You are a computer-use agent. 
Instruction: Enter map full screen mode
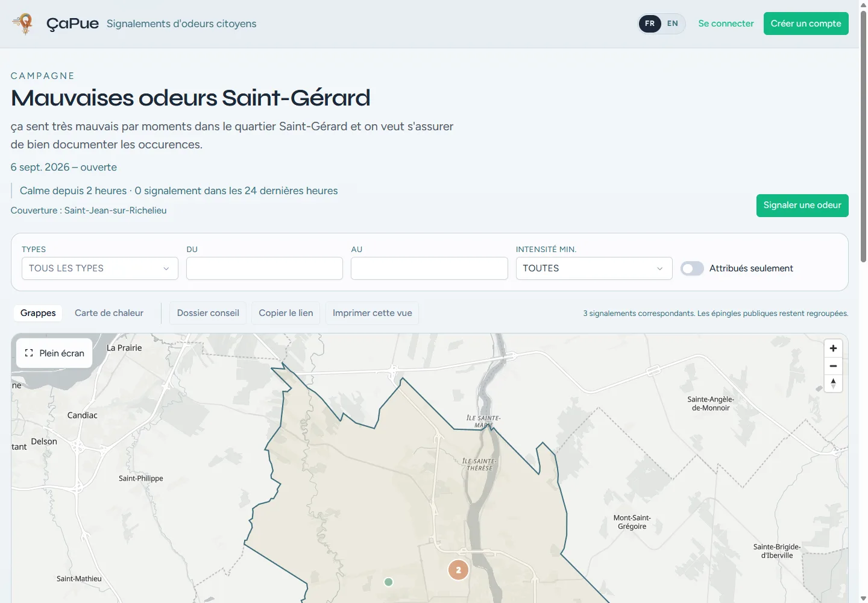click(54, 353)
